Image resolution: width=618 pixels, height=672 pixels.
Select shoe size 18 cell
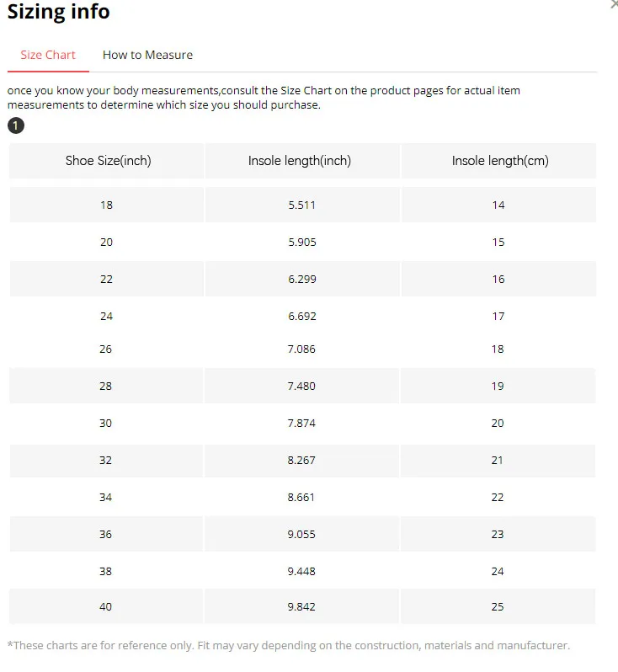106,205
